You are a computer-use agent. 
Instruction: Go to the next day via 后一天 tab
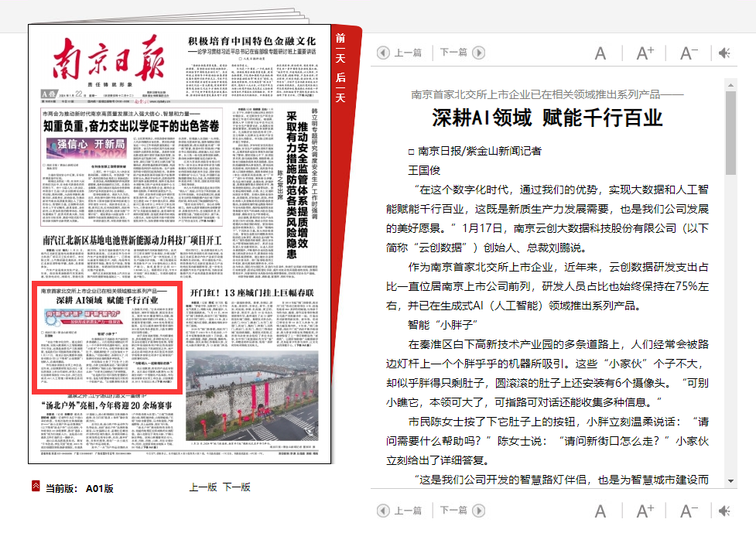pos(340,87)
